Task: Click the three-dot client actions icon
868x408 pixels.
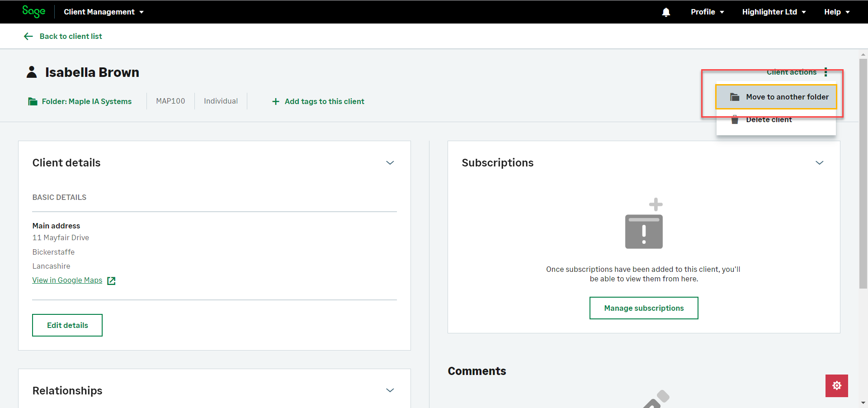Action: (826, 72)
